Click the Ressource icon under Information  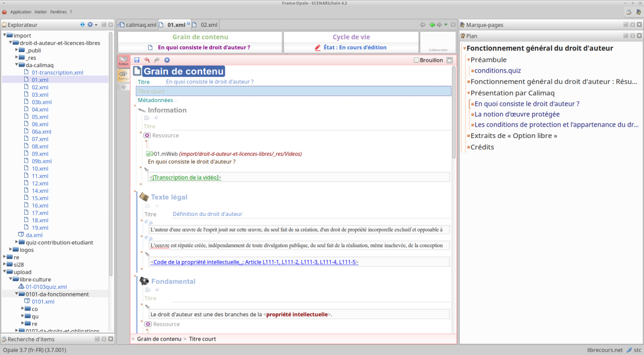tap(147, 135)
